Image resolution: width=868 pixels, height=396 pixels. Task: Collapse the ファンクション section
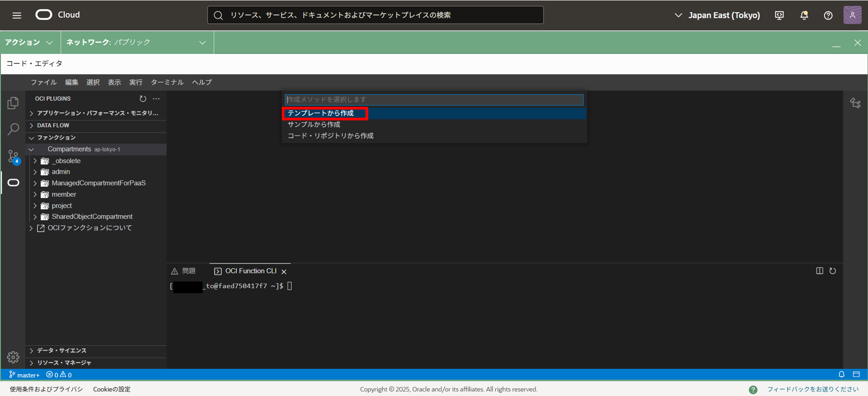click(96, 138)
